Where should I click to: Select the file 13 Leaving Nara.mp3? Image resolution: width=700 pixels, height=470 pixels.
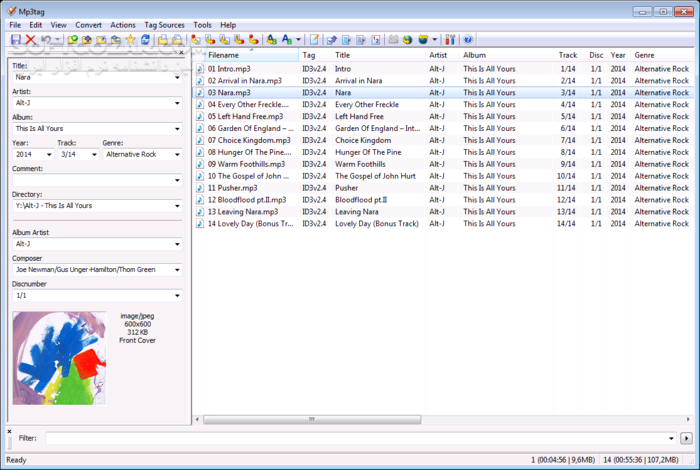coord(243,212)
